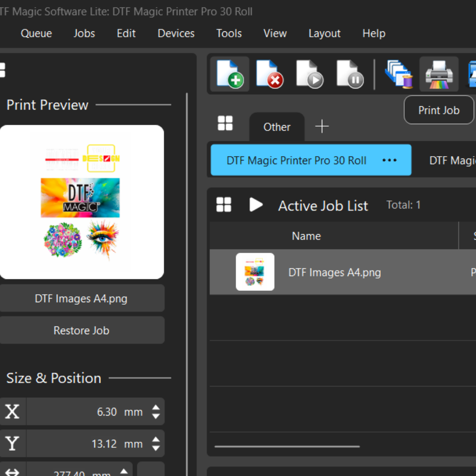This screenshot has height=476, width=476.
Task: Click the pause job page icon
Action: (350, 74)
